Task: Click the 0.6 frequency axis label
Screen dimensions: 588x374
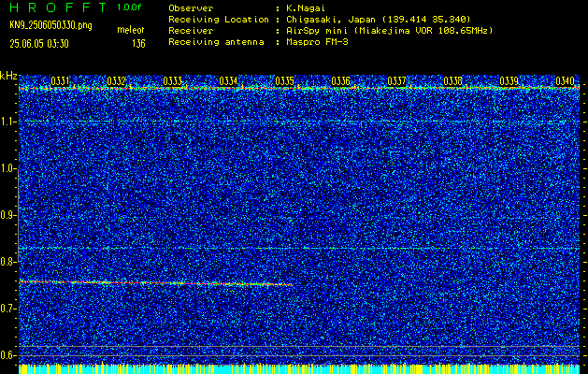Action: tap(7, 355)
